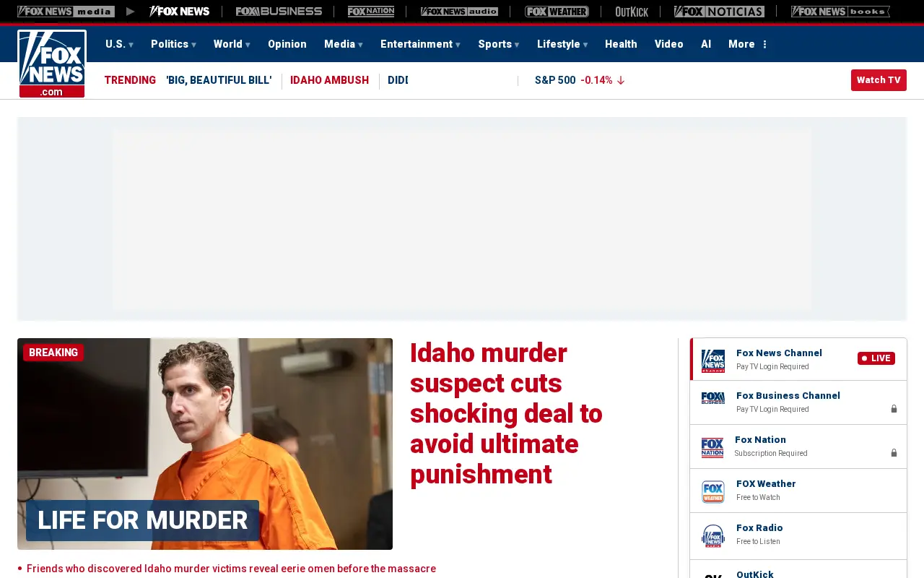Open the AI section
924x578 pixels.
point(706,44)
